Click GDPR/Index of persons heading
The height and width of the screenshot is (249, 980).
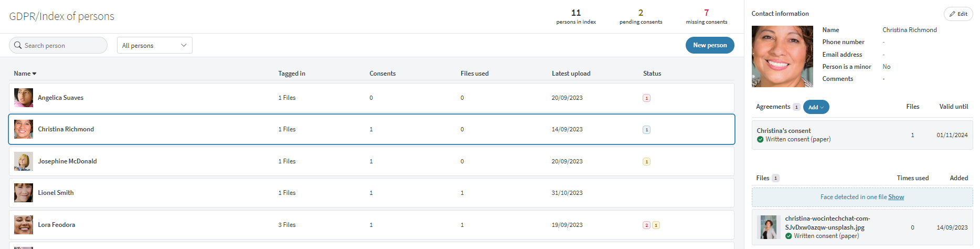click(x=62, y=16)
